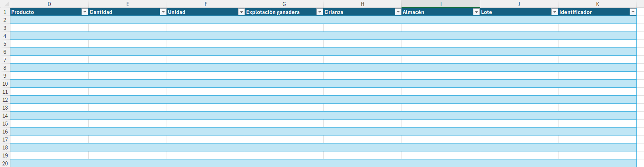Show filter options for Lote column

click(x=555, y=12)
